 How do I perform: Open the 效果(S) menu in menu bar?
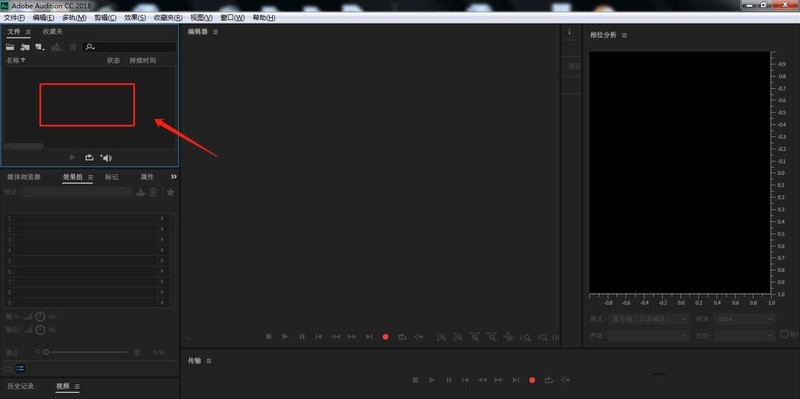[135, 17]
